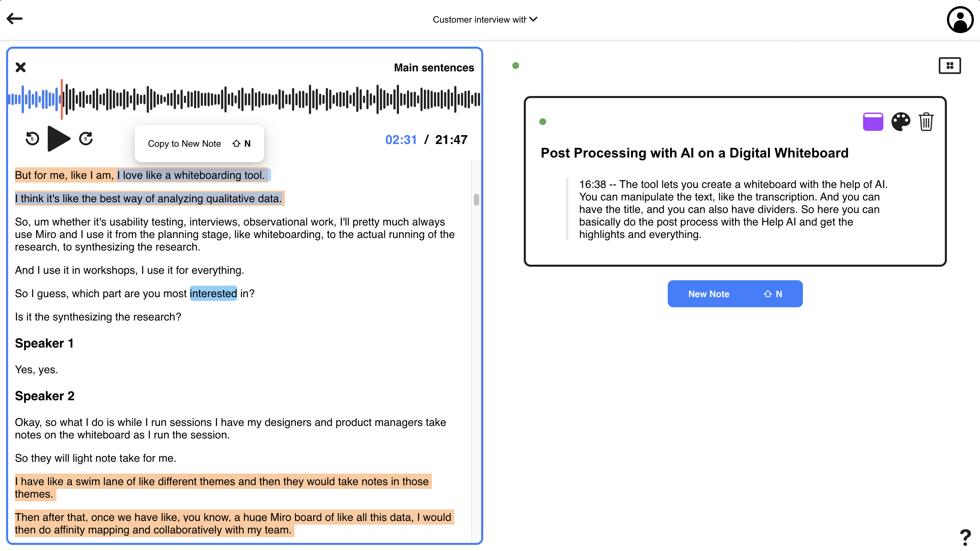980x551 pixels.
Task: Skip forward five seconds in the audio
Action: tap(85, 139)
